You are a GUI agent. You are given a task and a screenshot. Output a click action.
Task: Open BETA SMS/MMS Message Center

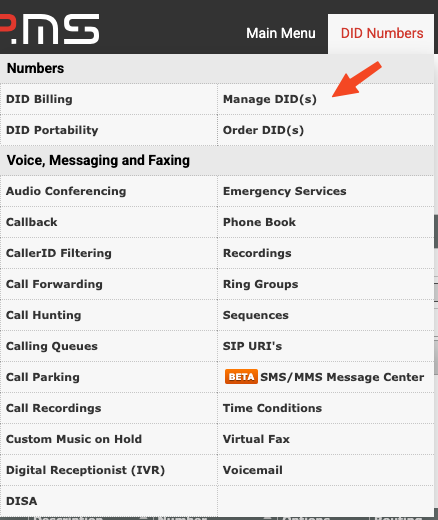click(x=325, y=377)
